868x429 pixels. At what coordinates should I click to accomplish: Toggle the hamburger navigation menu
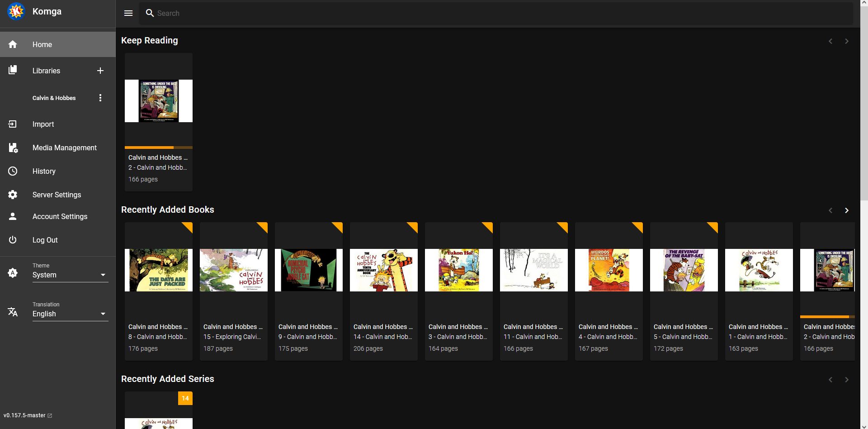pos(128,13)
